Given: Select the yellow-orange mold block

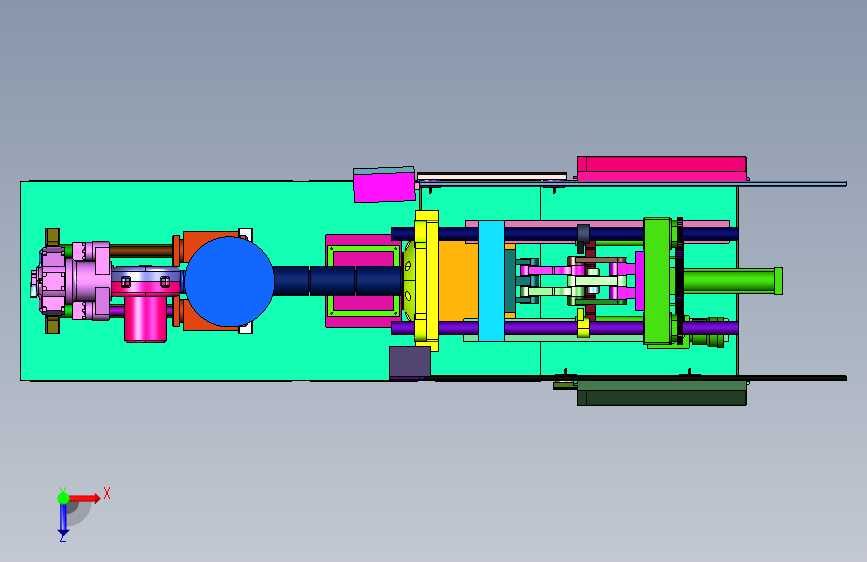Looking at the screenshot, I should point(458,280).
